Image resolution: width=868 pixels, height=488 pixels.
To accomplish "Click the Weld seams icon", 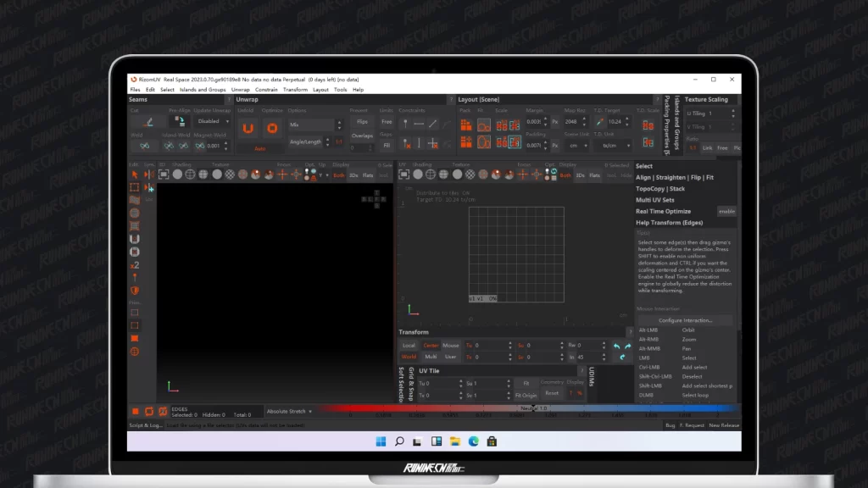I will point(145,146).
